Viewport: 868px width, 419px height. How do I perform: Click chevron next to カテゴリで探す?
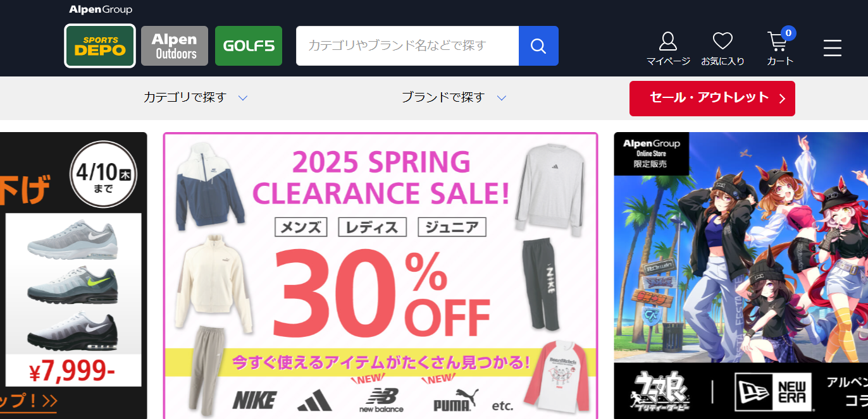[242, 98]
